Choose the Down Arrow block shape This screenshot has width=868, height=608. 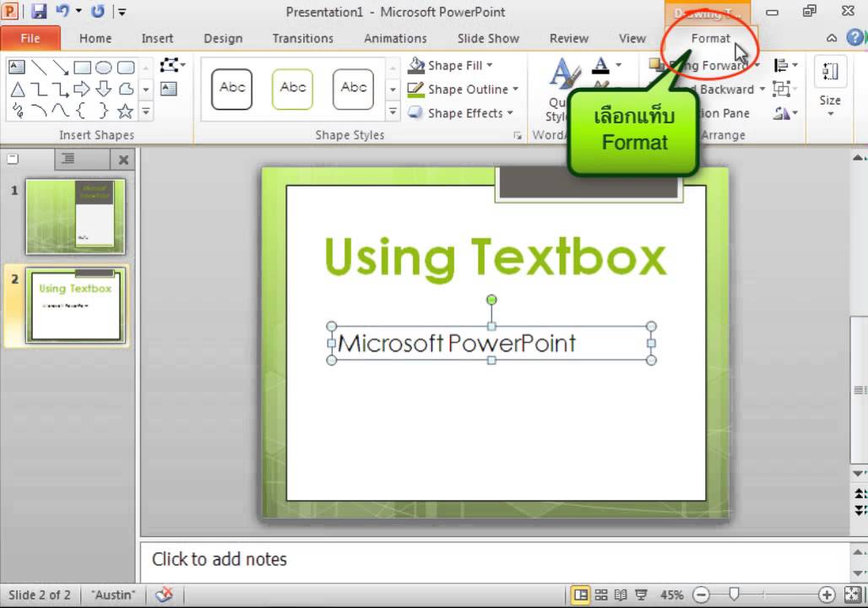click(x=104, y=90)
